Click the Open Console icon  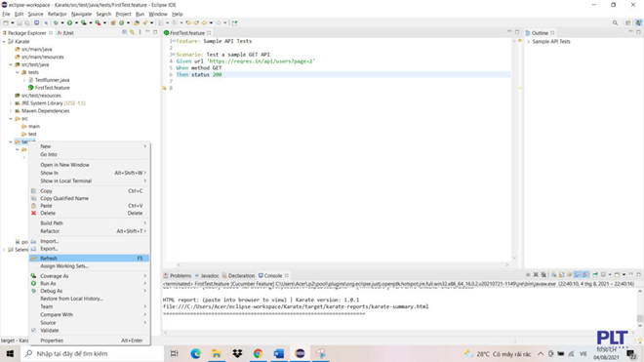click(618, 274)
